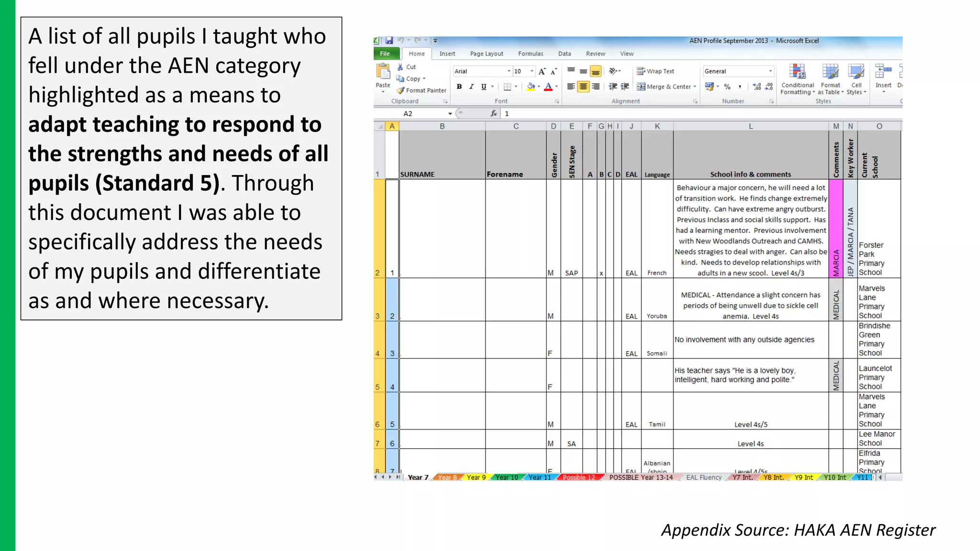Image resolution: width=980 pixels, height=551 pixels.
Task: Toggle Bold formatting
Action: click(x=459, y=87)
